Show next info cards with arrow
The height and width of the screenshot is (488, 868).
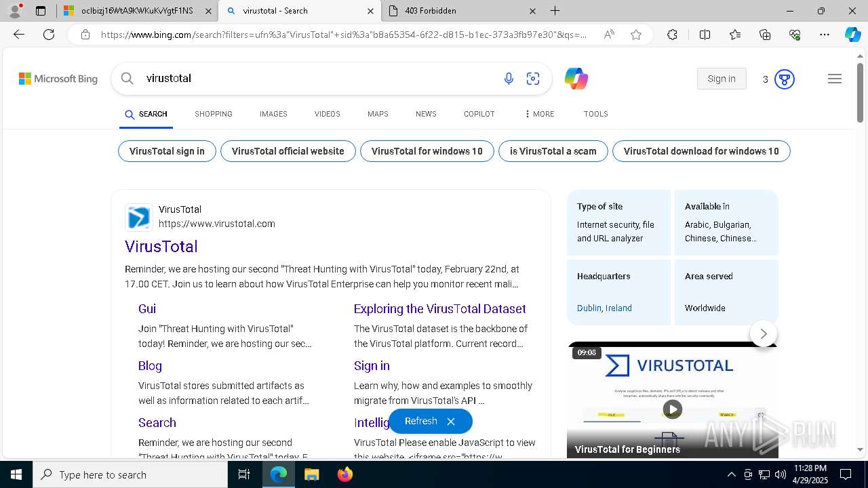pyautogui.click(x=764, y=333)
